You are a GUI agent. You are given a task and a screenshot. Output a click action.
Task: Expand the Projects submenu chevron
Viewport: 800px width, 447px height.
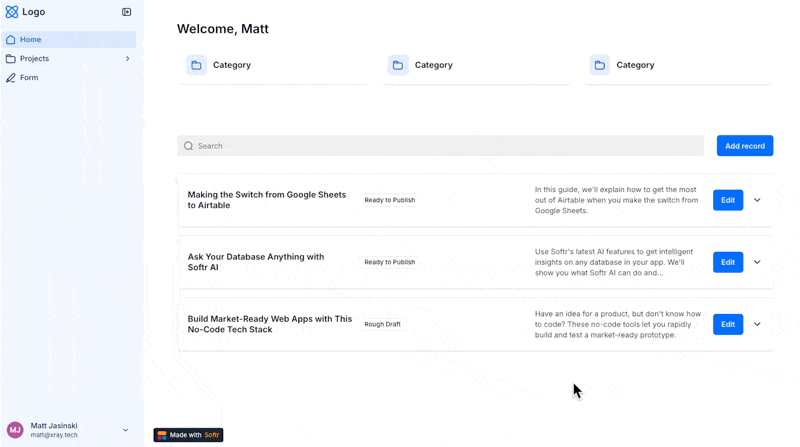tap(128, 59)
